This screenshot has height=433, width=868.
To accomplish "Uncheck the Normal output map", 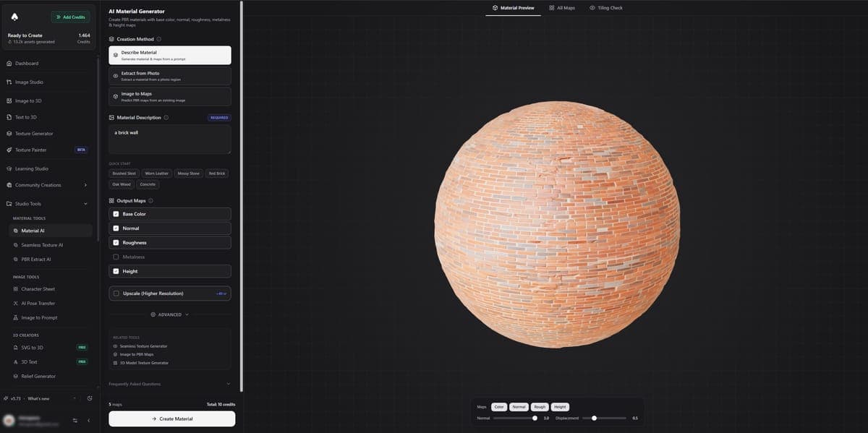I will [116, 228].
